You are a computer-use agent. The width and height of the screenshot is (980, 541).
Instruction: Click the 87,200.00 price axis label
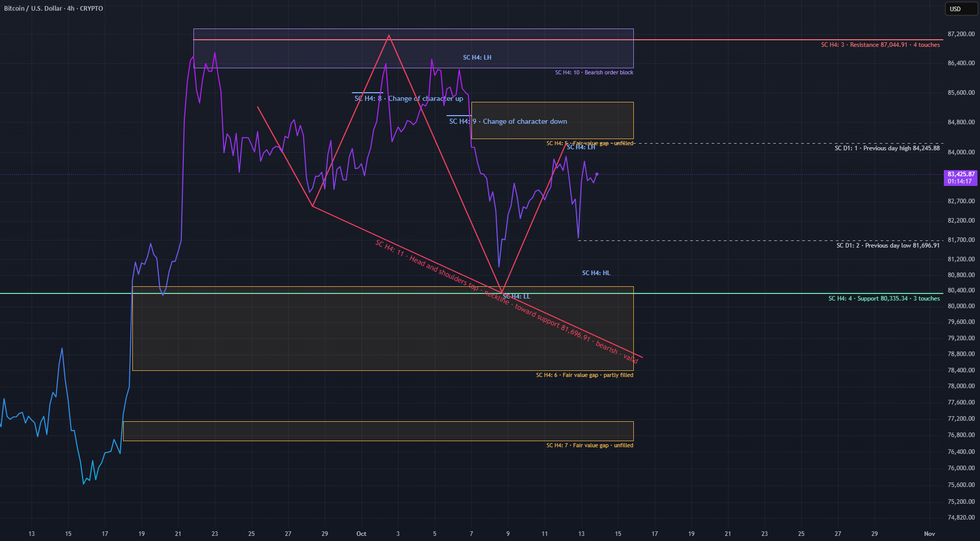click(x=961, y=34)
